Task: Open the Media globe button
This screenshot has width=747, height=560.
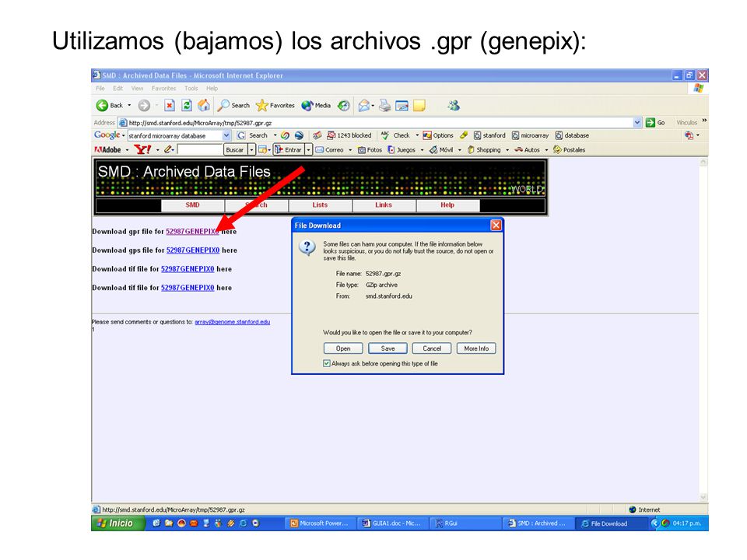Action: pyautogui.click(x=316, y=106)
